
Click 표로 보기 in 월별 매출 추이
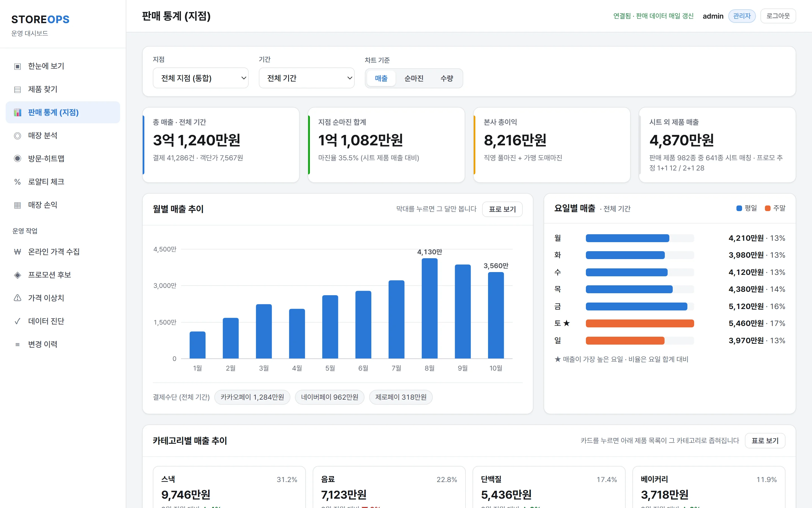(502, 209)
